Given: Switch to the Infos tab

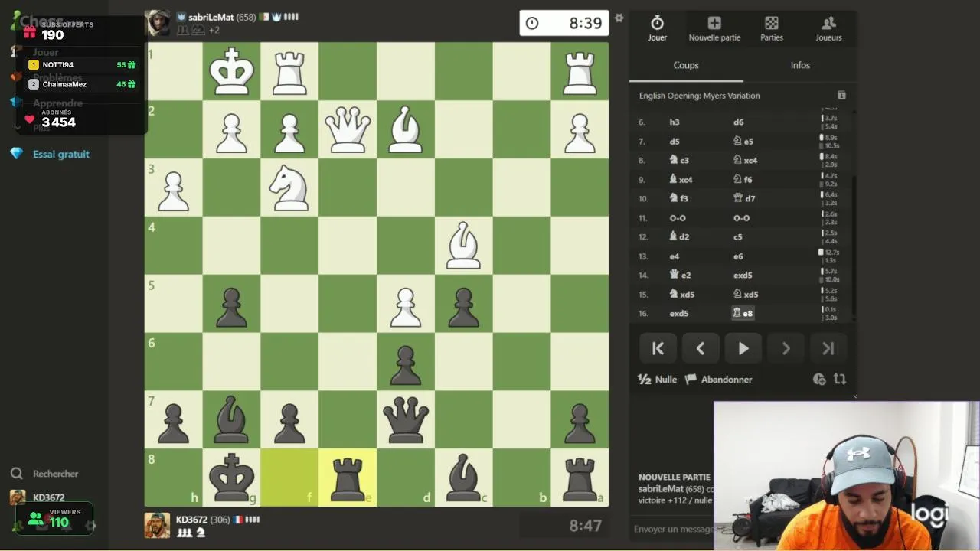Looking at the screenshot, I should tap(800, 65).
